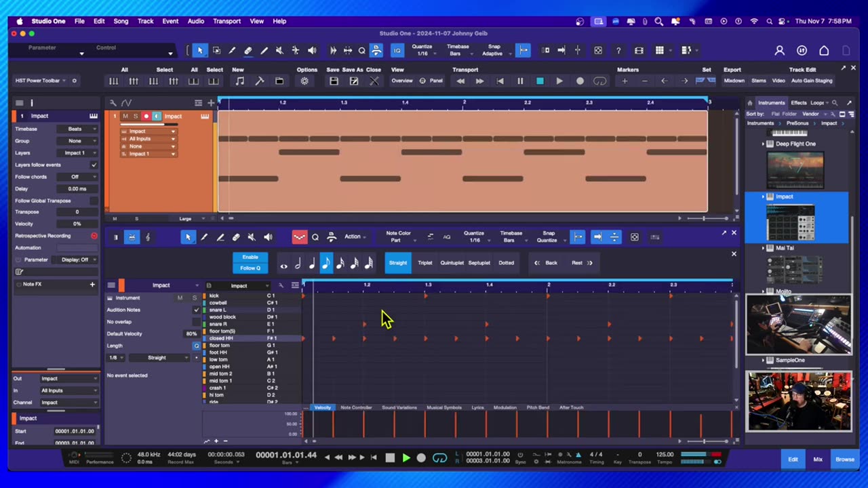Select the Paint tool in the piano editor
868x488 pixels.
[220, 237]
